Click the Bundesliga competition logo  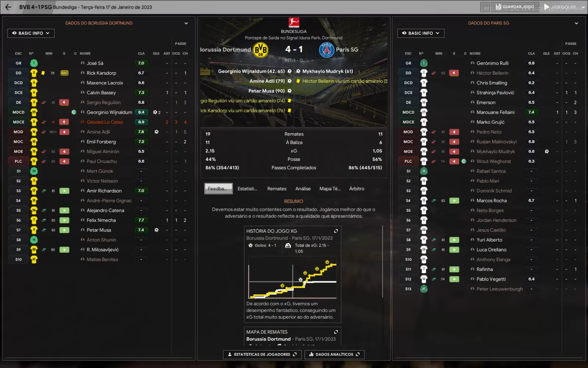click(x=294, y=23)
